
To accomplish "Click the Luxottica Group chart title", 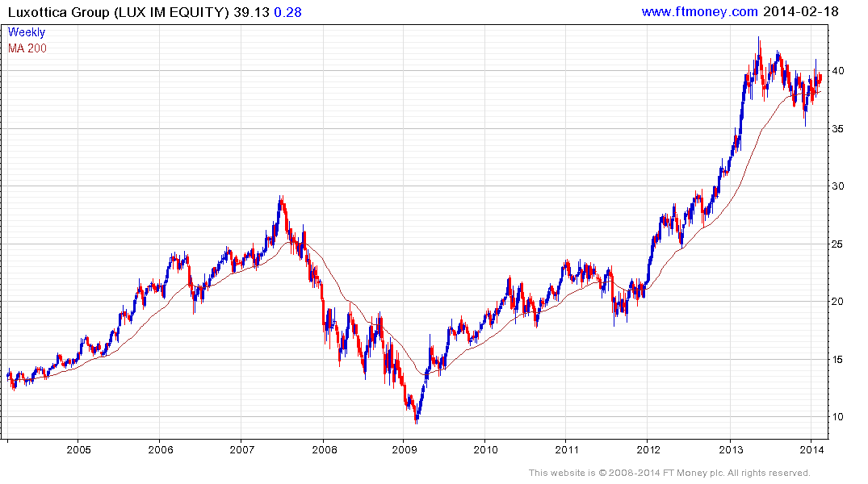I will tap(118, 12).
